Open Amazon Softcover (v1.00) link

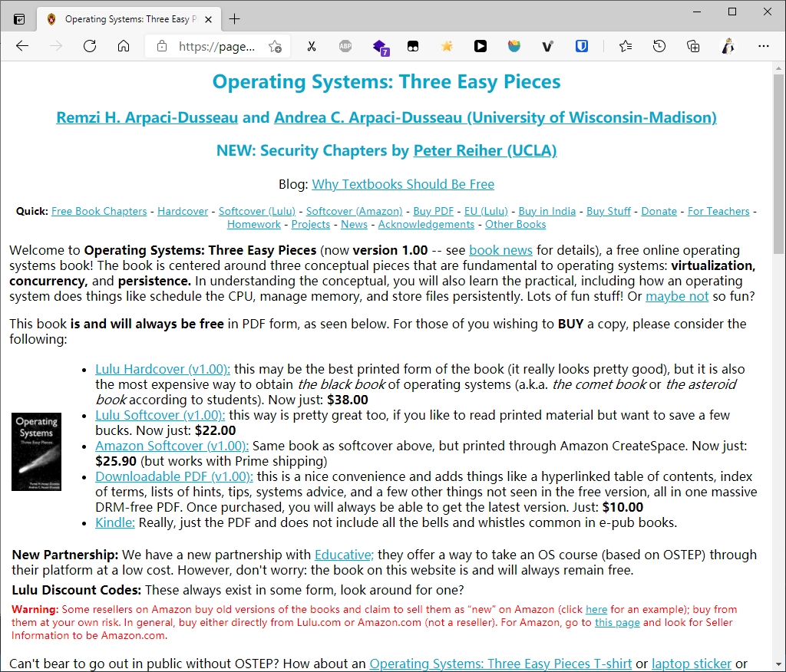tap(171, 446)
